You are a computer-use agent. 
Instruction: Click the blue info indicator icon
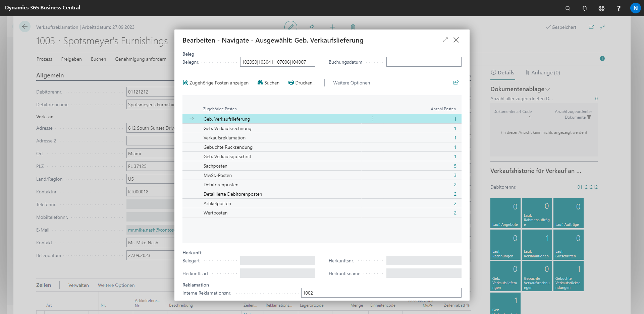point(602,59)
